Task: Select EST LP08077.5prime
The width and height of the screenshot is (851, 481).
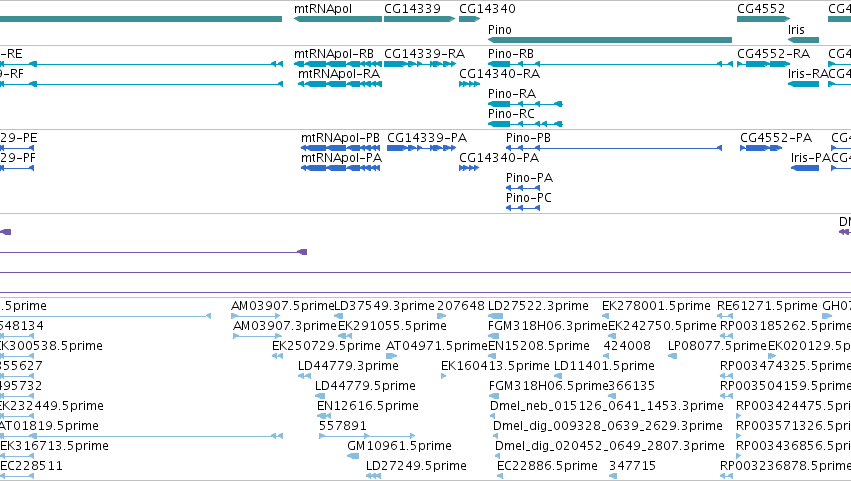Action: tap(717, 346)
